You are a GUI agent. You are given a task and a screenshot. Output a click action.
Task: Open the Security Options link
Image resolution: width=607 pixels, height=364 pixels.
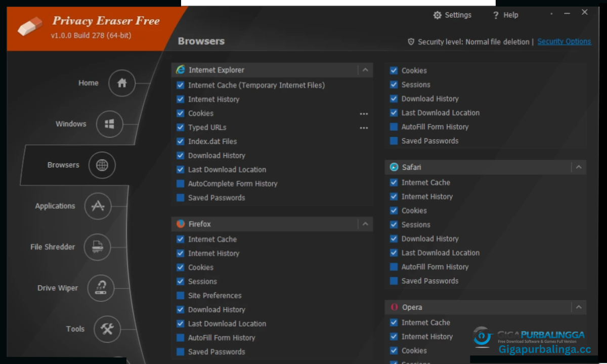tap(564, 42)
